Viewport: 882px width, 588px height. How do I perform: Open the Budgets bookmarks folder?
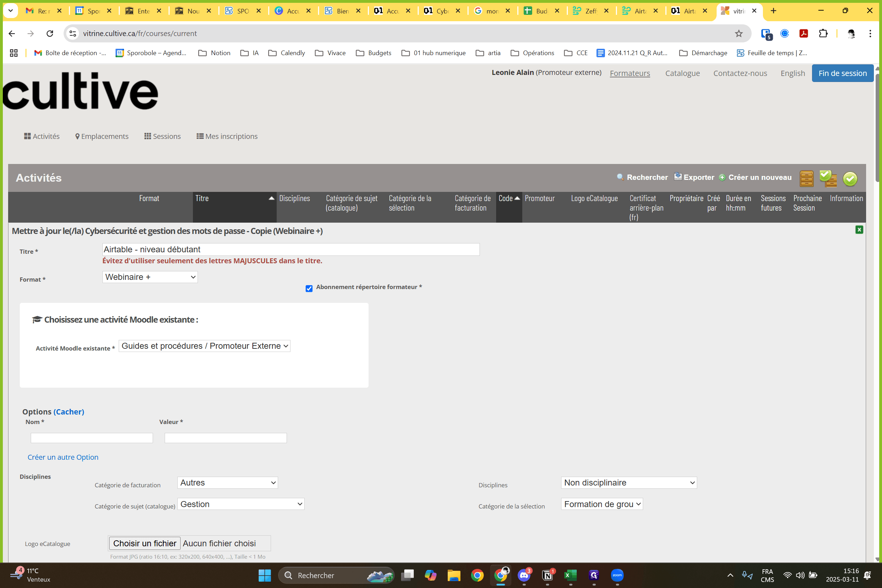point(374,53)
